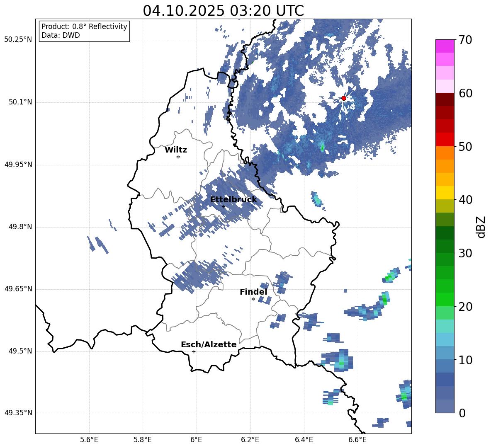Click the Findel station cross marker

point(253,299)
